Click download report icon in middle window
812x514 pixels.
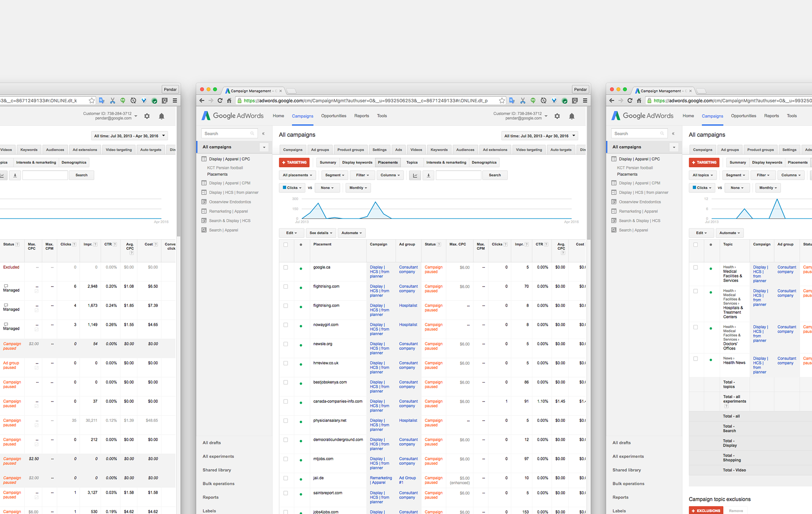click(428, 175)
